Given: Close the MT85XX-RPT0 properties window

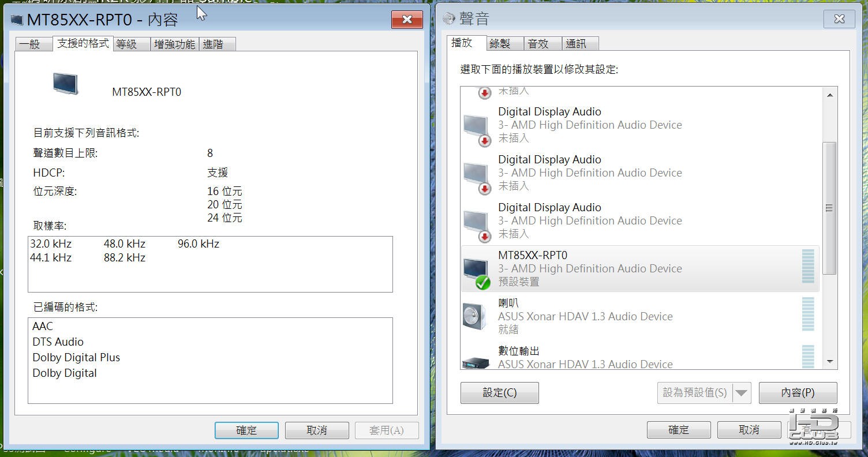Looking at the screenshot, I should pyautogui.click(x=407, y=20).
